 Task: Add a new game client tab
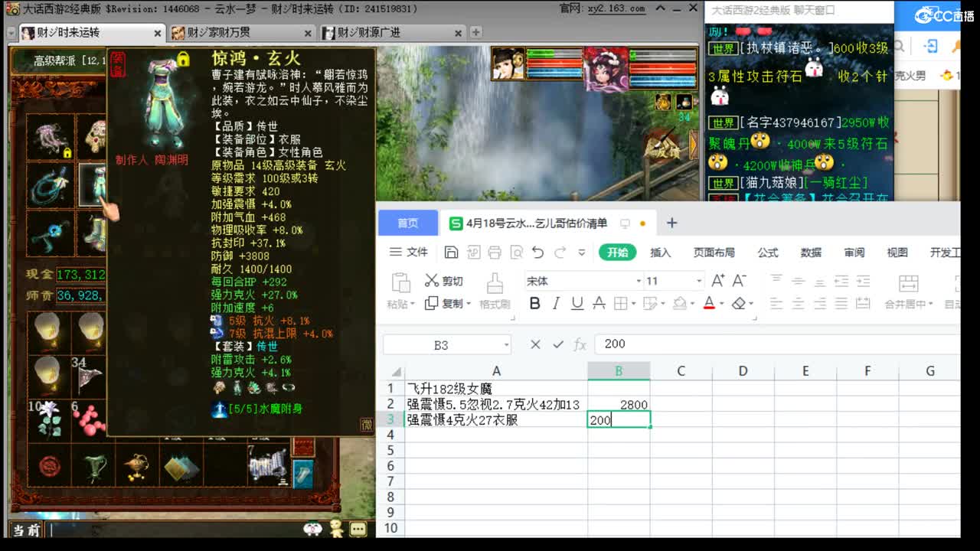click(475, 32)
